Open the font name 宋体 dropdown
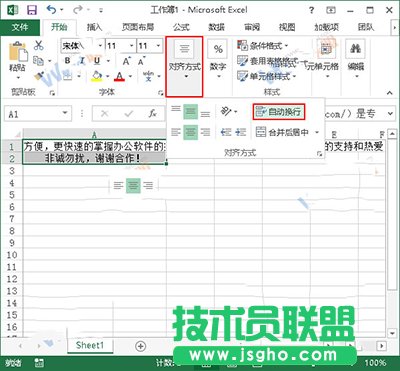The image size is (400, 371). pos(100,46)
